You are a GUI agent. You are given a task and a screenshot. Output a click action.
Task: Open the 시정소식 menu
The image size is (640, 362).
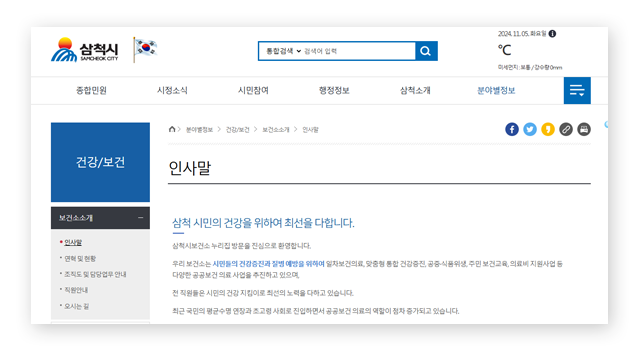tap(172, 90)
